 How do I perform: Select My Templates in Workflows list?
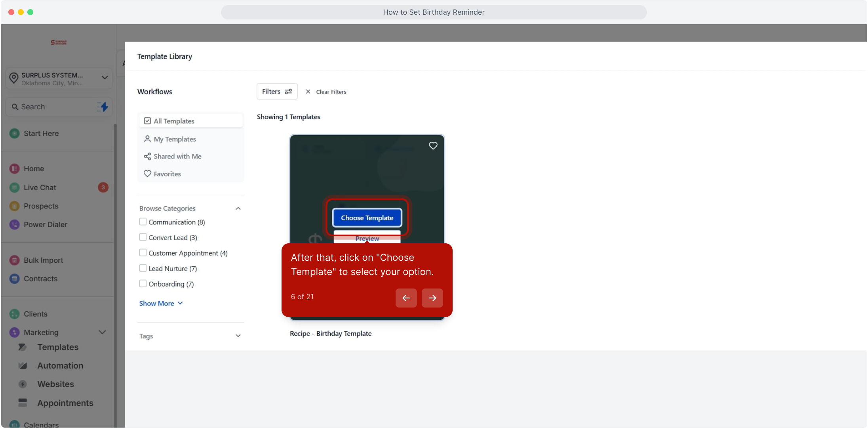pyautogui.click(x=175, y=139)
